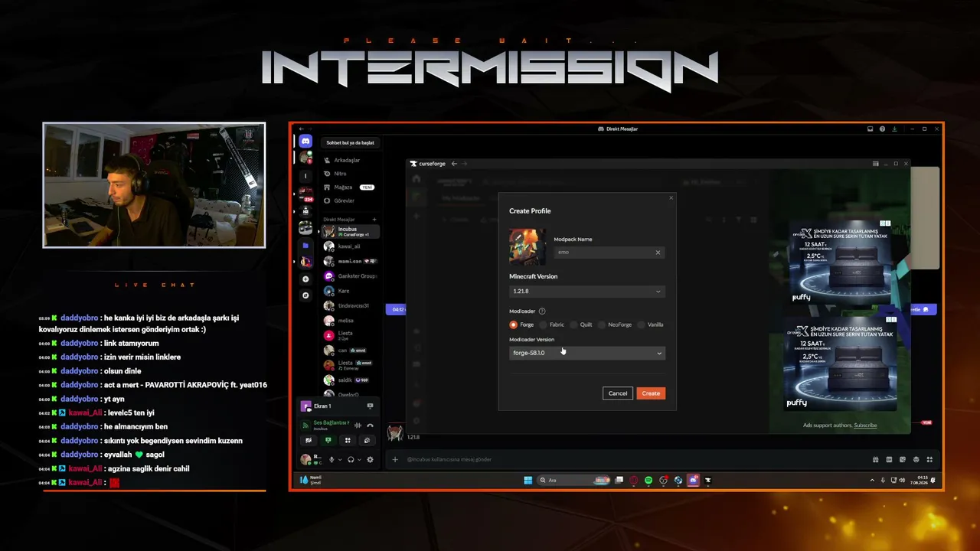Screen dimensions: 980x551
Task: Deafen Discord with headphone icon
Action: click(x=351, y=459)
